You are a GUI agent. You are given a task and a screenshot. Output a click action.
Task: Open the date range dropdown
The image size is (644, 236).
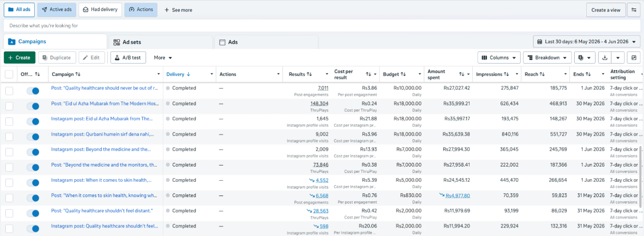coord(587,42)
